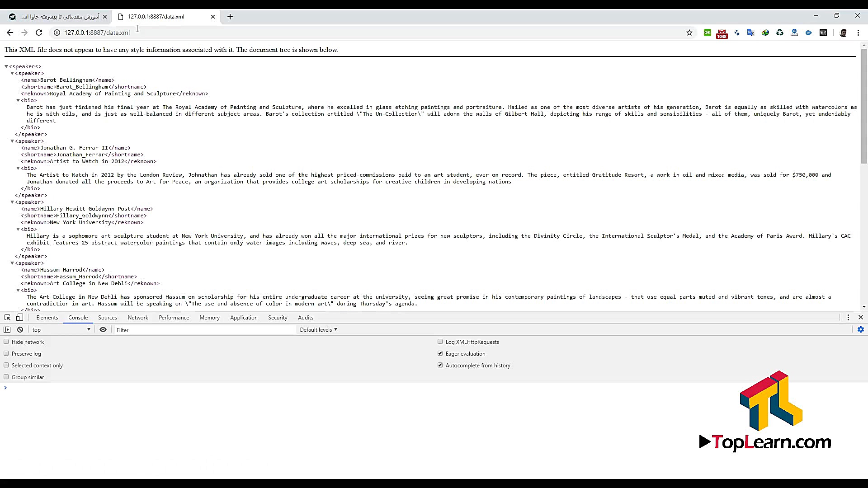Collapse the Barot Bellingham speaker node
This screenshot has width=868, height=488.
[x=12, y=73]
